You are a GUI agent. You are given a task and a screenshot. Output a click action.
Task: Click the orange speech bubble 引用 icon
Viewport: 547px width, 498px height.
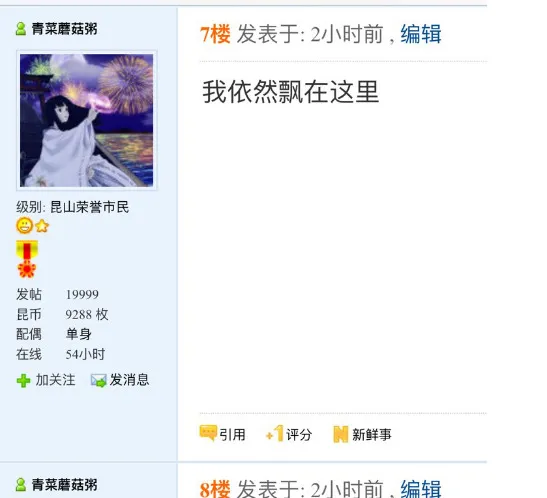208,433
